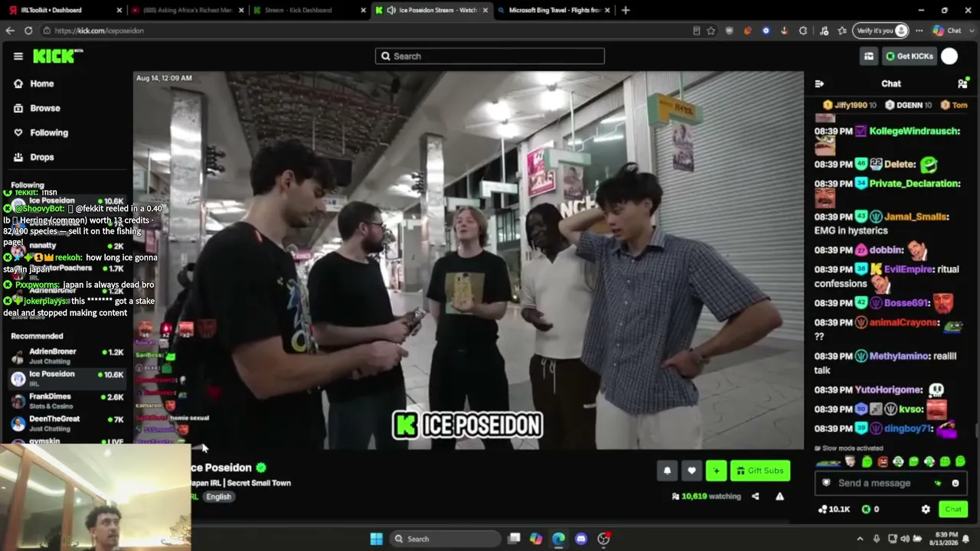
Task: Turn on stream notifications bell
Action: click(667, 471)
